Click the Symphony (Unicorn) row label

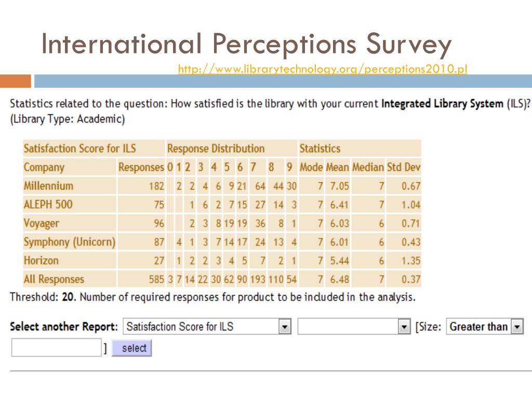pos(70,242)
